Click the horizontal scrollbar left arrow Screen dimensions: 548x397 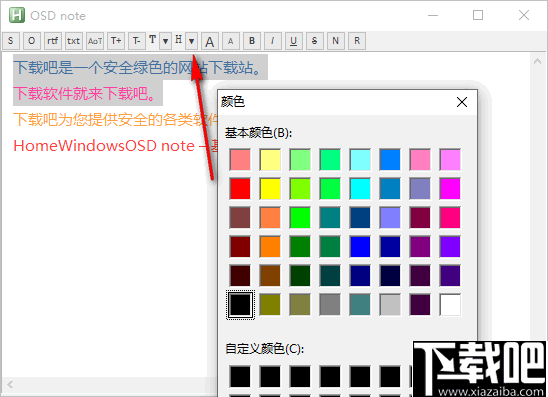[x=10, y=385]
